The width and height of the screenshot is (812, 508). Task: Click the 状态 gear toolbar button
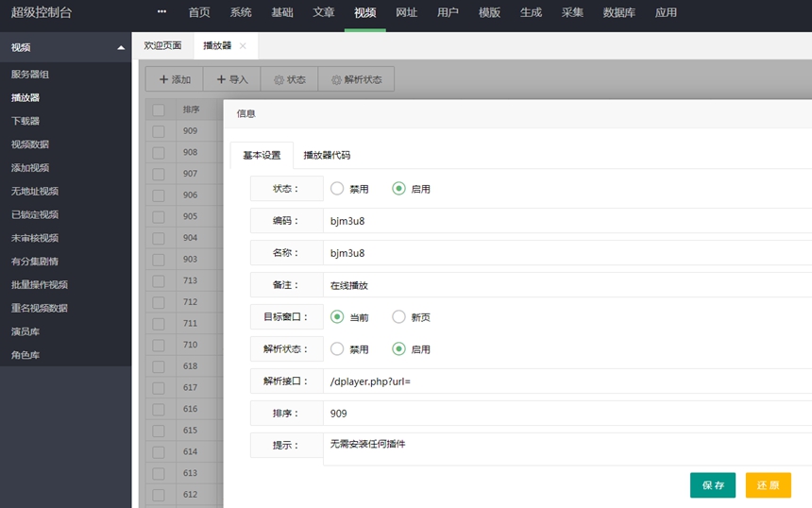[290, 80]
